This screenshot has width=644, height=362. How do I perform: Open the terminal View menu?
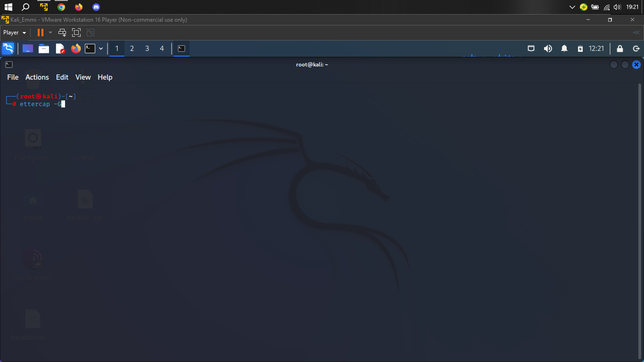click(x=83, y=77)
